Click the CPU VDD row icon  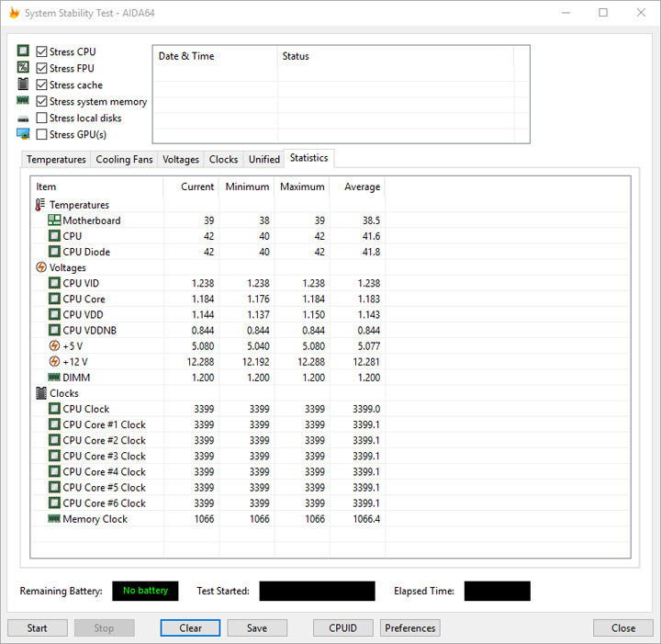(54, 314)
